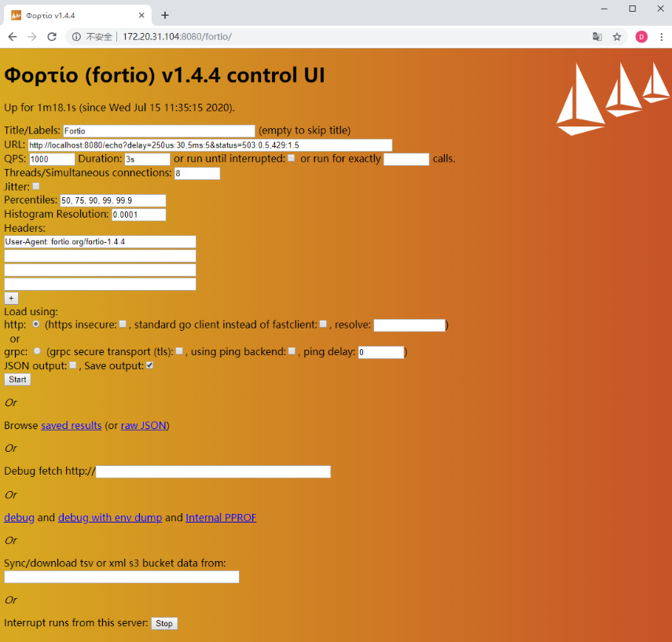Viewport: 672px width, 642px height.
Task: Click the Percentiles input field
Action: (x=112, y=200)
